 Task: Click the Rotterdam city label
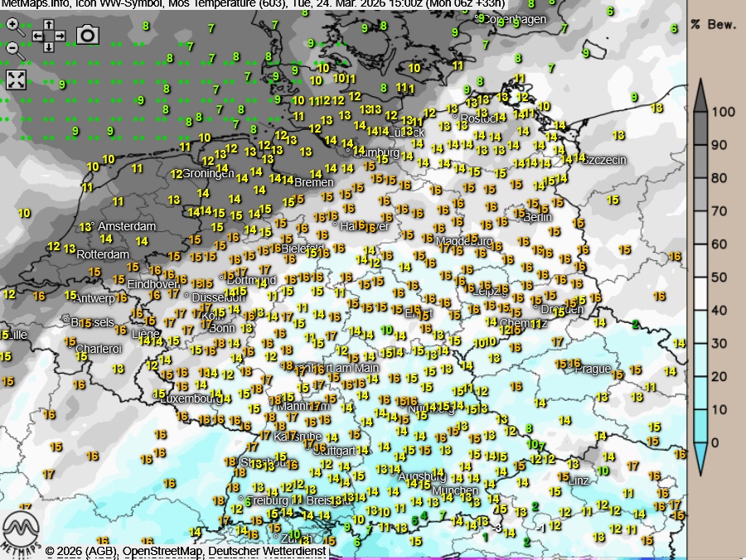pos(103,254)
